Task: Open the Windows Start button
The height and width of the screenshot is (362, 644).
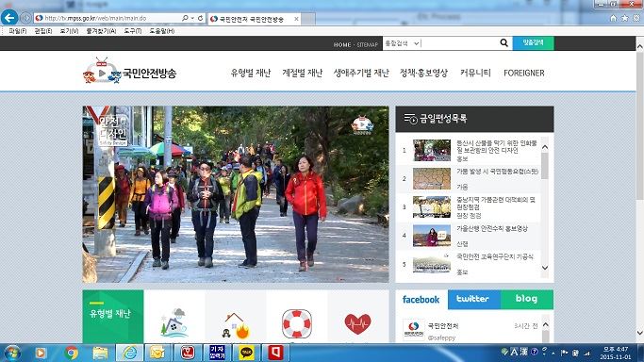Action: [11, 353]
